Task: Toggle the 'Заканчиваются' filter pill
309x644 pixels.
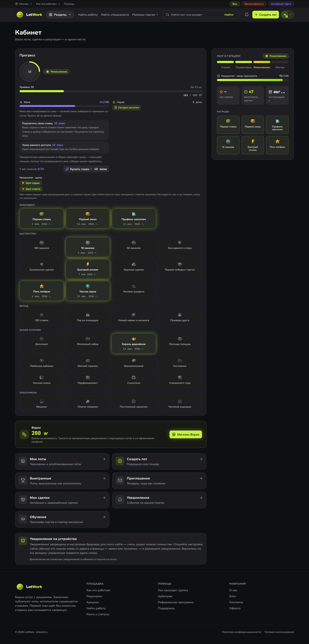Action: 254,4
